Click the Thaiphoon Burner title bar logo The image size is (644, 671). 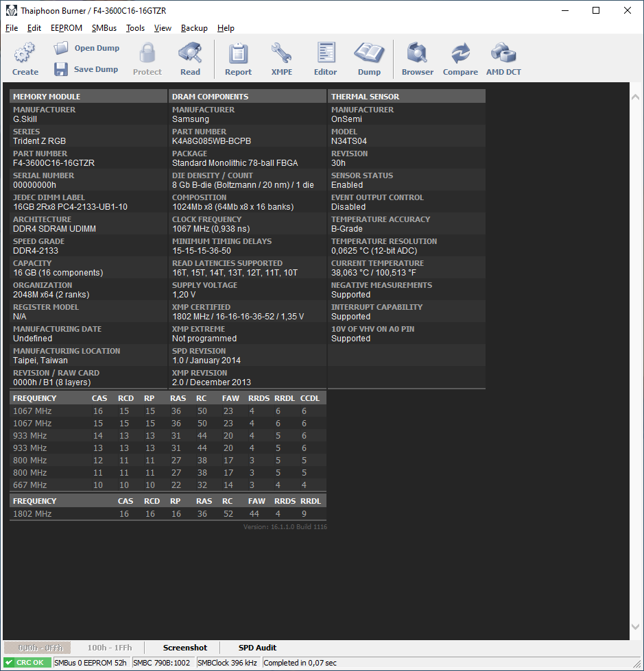[12, 10]
